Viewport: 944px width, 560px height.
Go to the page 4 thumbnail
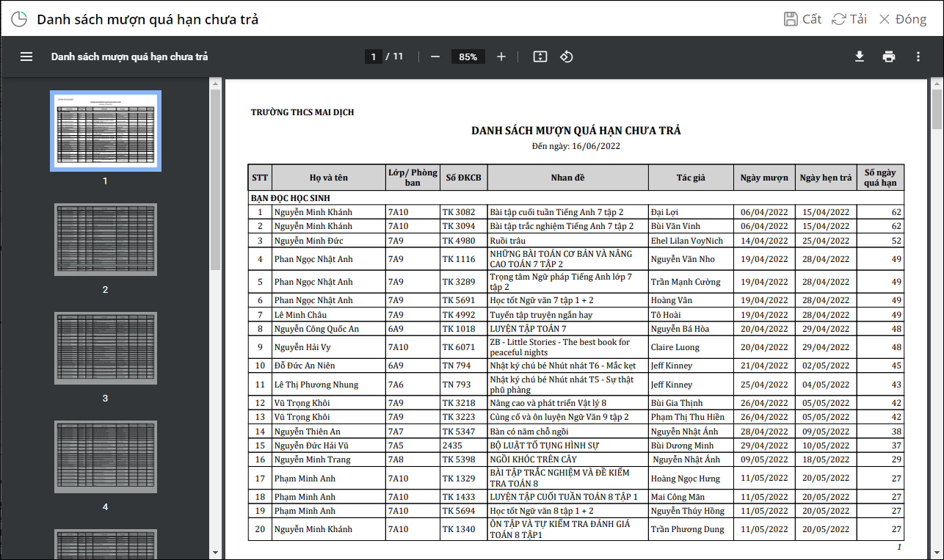[x=105, y=457]
